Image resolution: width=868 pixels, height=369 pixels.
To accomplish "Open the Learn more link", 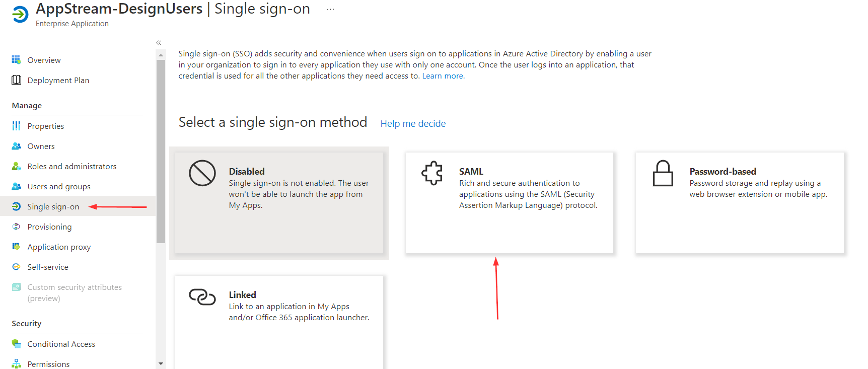I will pos(443,76).
